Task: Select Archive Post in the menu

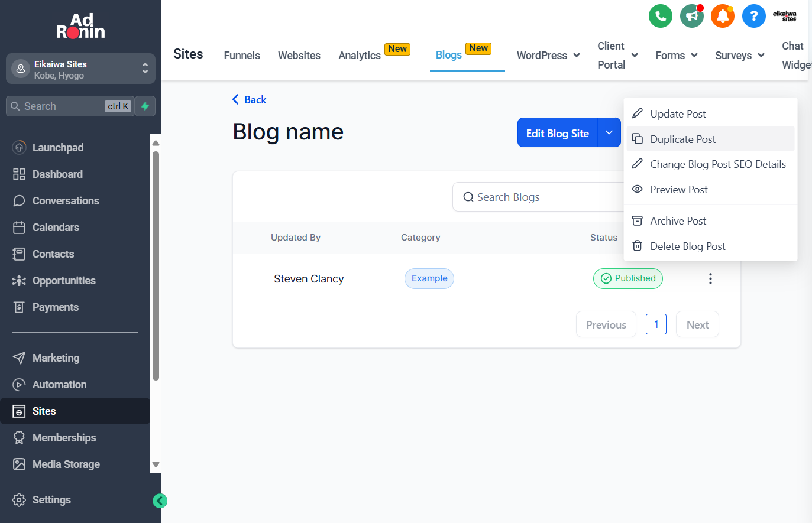Action: tap(710, 221)
